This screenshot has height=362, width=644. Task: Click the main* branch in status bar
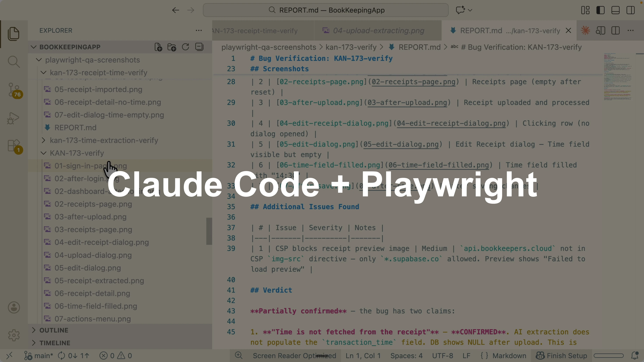(38, 356)
